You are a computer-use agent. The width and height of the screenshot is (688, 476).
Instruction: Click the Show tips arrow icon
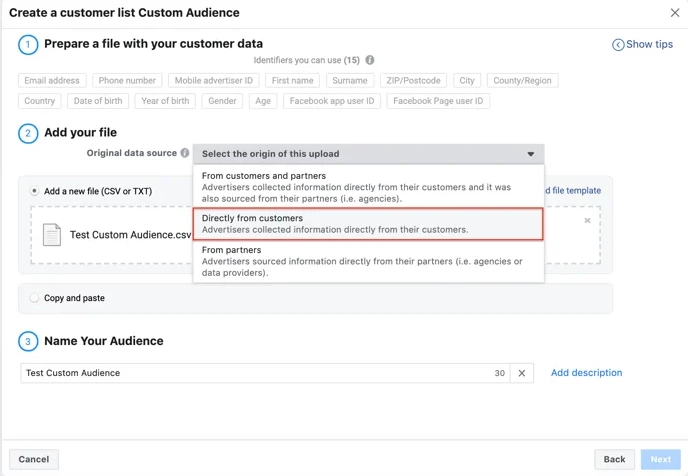point(618,45)
